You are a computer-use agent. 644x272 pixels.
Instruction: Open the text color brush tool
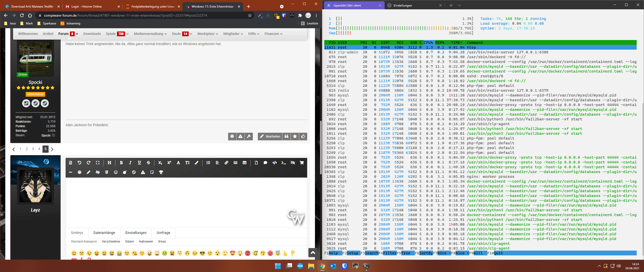(196, 163)
